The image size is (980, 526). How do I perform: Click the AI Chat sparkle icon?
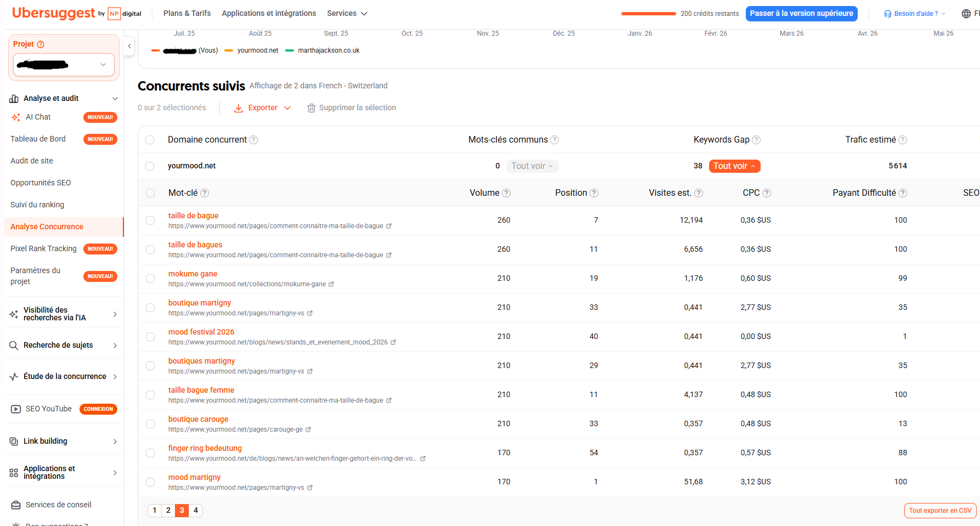tap(16, 117)
